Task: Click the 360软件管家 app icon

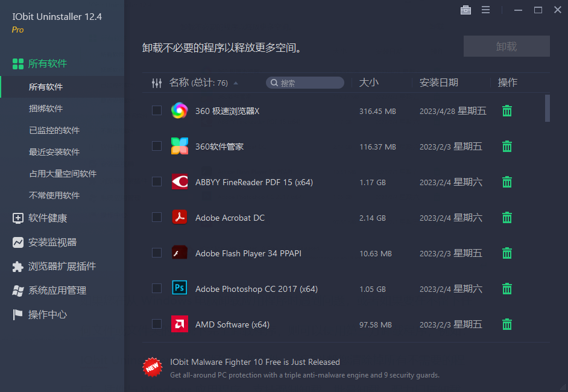Action: tap(179, 146)
